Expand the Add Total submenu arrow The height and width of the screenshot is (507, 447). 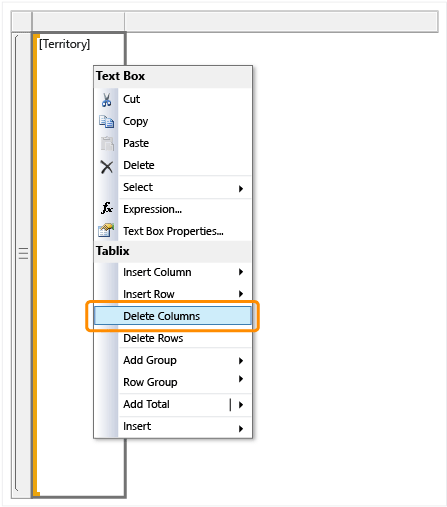coord(241,405)
